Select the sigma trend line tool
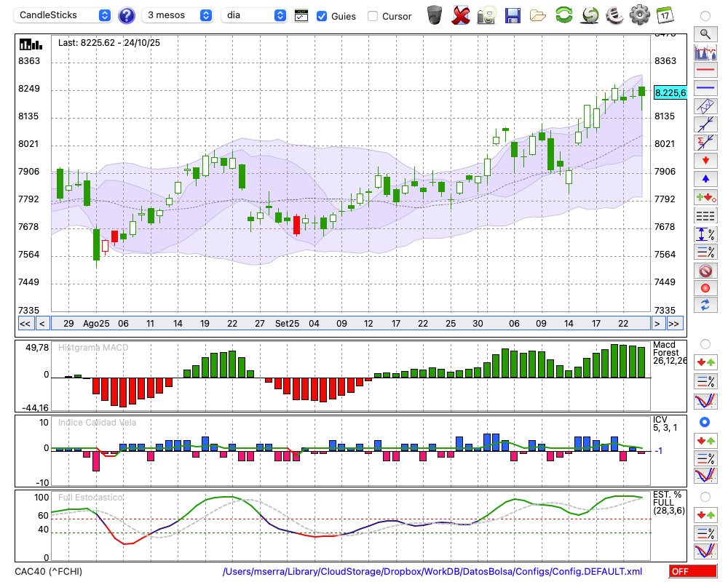 (x=705, y=143)
